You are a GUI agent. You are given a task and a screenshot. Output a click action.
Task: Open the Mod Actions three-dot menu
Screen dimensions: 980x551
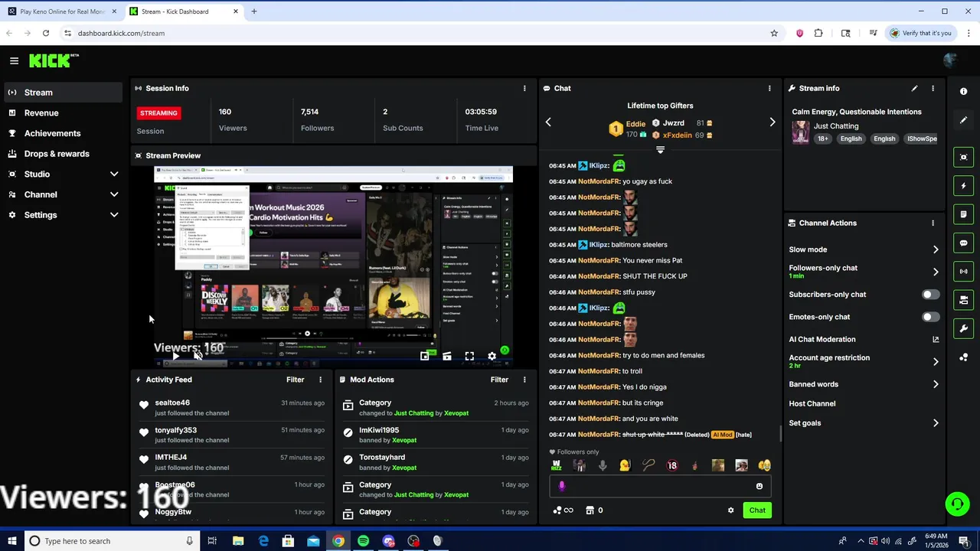click(x=524, y=380)
